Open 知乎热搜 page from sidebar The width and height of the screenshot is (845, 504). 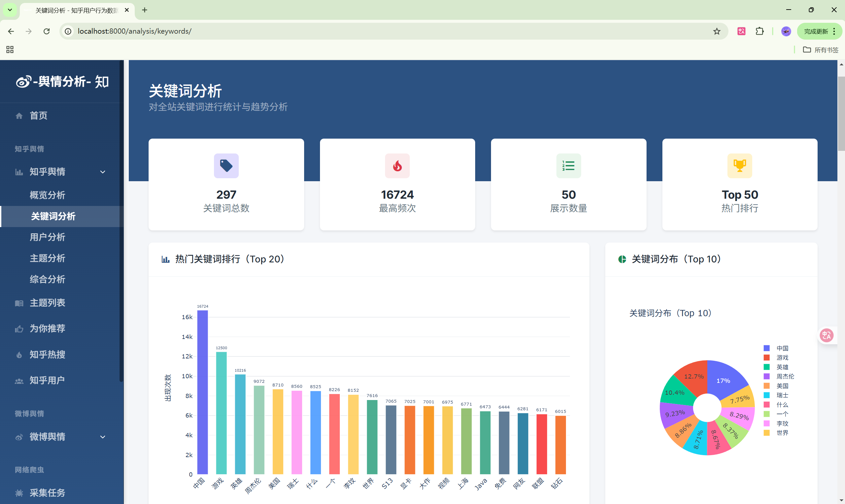[47, 354]
